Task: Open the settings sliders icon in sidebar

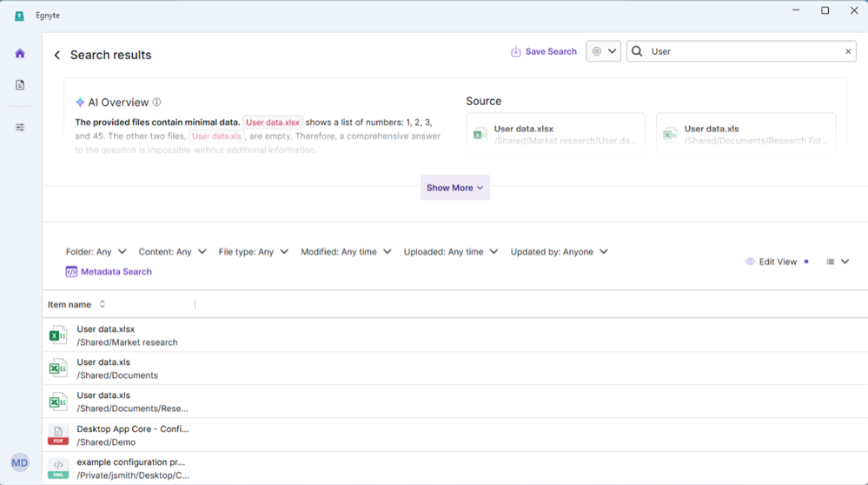Action: coord(20,128)
